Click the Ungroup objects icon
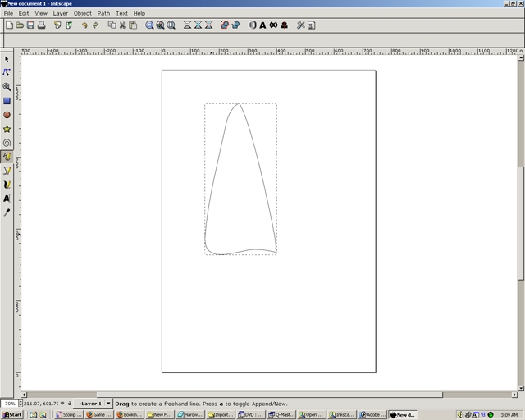 pyautogui.click(x=235, y=25)
